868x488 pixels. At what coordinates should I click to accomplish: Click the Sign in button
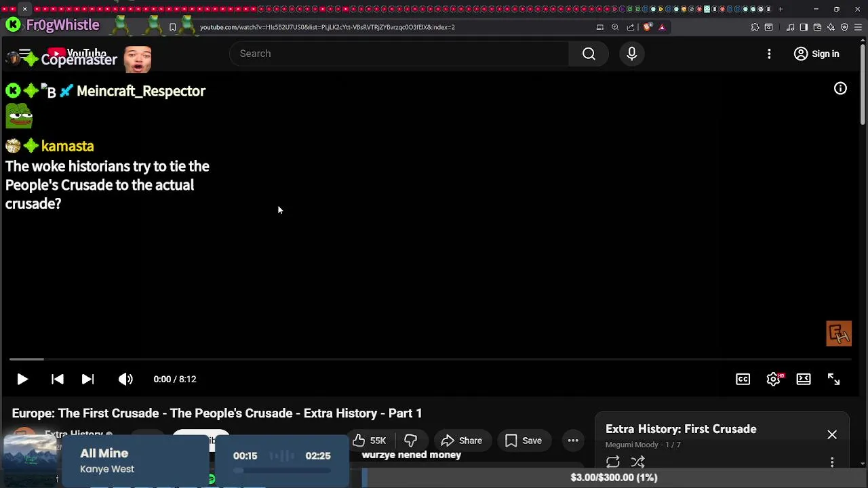817,54
